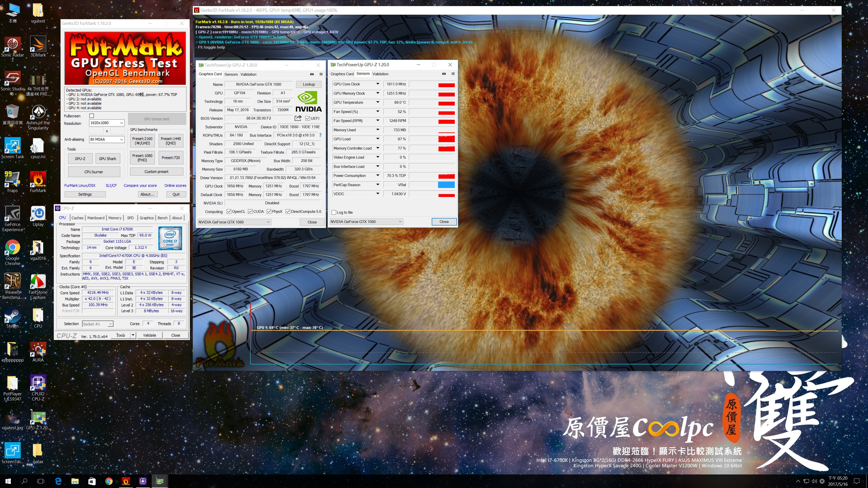This screenshot has height=488, width=868.
Task: Enable the Log to file checkbox
Action: point(334,212)
